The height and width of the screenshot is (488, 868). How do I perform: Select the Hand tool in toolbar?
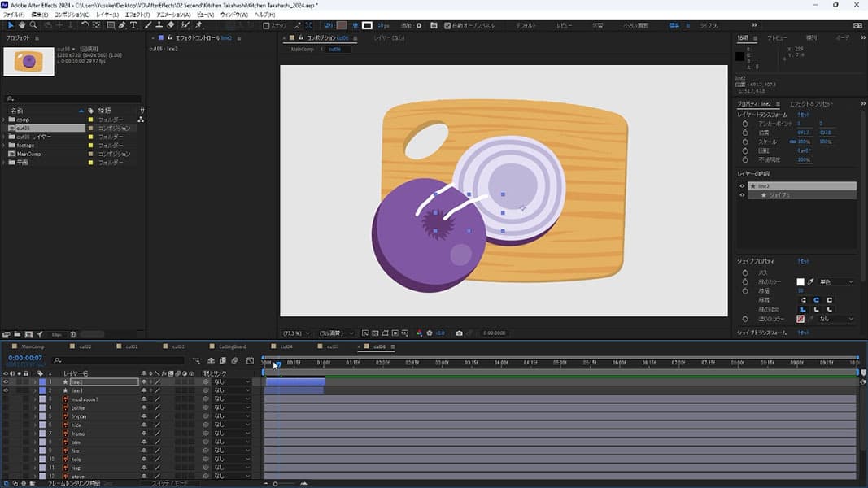click(22, 25)
